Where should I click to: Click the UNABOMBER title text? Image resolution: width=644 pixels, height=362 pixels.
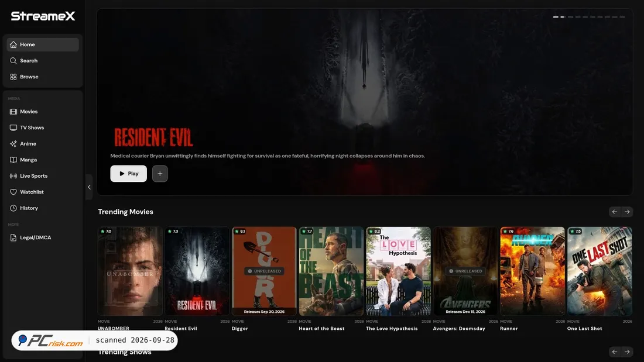click(114, 328)
